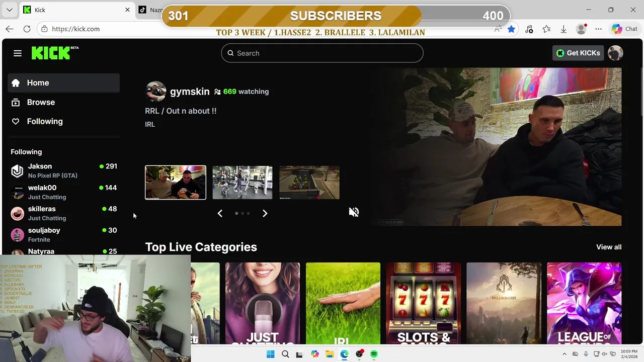Show hidden tray icons chevron
Viewport: 644px width, 362px height.
click(x=564, y=354)
